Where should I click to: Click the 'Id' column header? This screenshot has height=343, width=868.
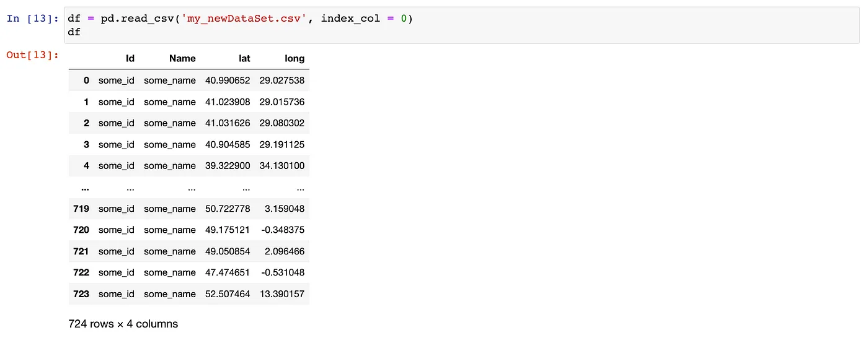[130, 59]
